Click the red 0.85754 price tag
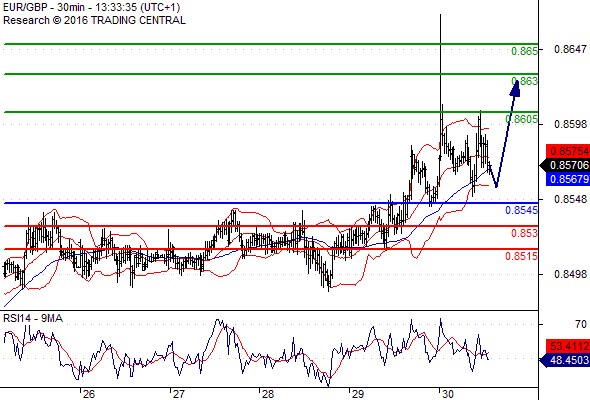The height and width of the screenshot is (400, 590). 568,151
